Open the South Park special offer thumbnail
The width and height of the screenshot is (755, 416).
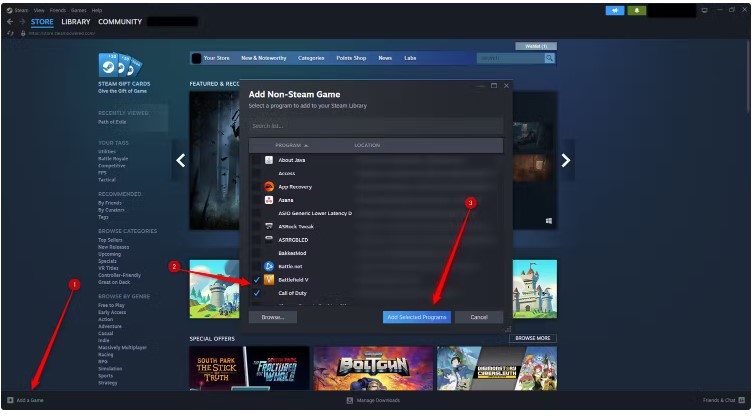(x=249, y=368)
